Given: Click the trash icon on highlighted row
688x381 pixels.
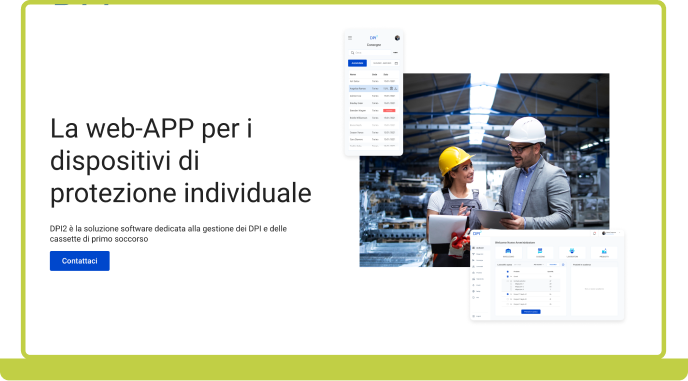Looking at the screenshot, I should (x=391, y=88).
